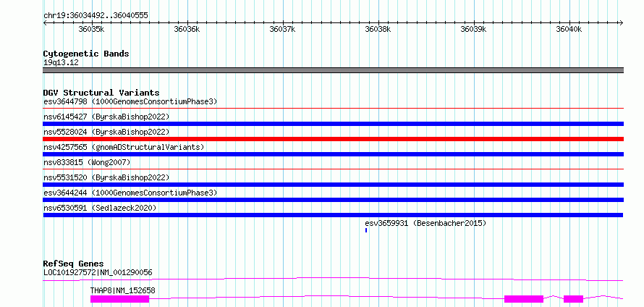
Task: Click the left arrowhead of the ruler
Action: [x=45, y=22]
